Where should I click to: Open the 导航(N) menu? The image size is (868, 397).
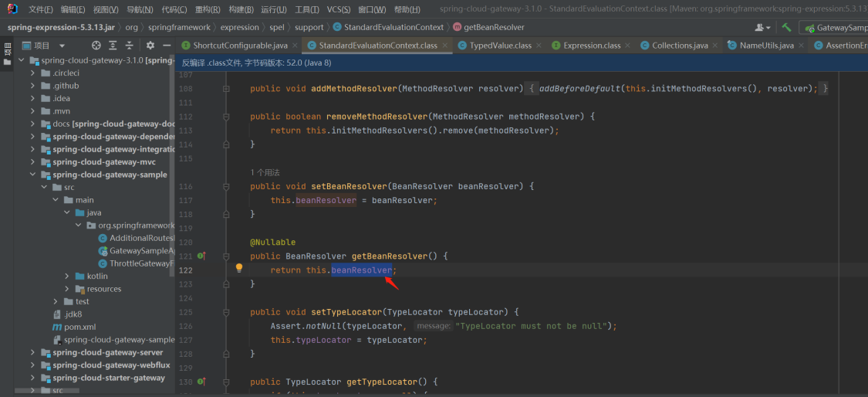pos(140,9)
